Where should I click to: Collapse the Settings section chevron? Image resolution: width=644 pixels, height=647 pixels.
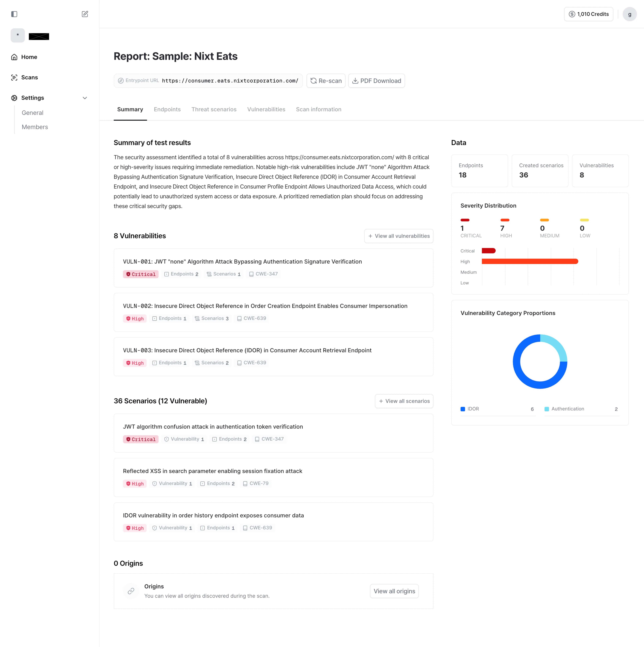pos(85,98)
